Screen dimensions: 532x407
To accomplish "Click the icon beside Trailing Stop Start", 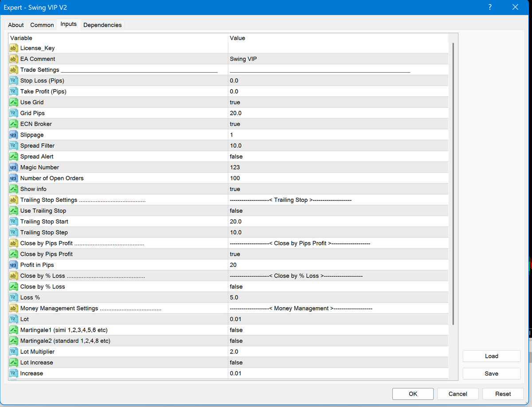I will click(x=13, y=222).
